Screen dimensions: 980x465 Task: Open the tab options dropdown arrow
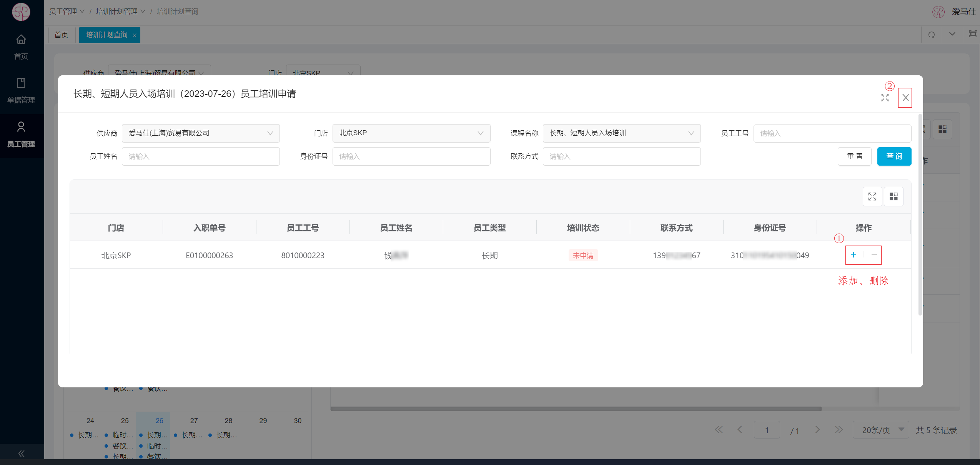pyautogui.click(x=952, y=35)
